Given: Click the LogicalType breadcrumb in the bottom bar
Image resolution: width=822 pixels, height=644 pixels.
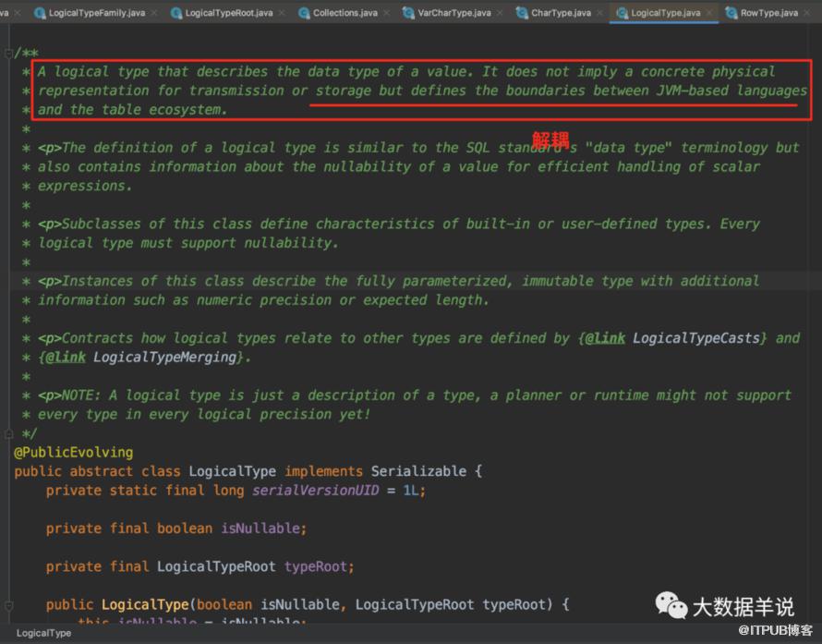Looking at the screenshot, I should [x=43, y=633].
